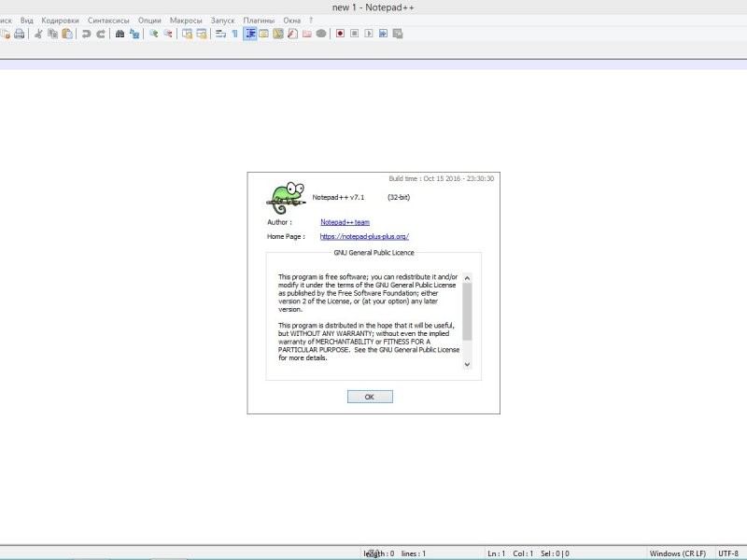Click the Print icon in toolbar
The width and height of the screenshot is (747, 560).
point(19,34)
